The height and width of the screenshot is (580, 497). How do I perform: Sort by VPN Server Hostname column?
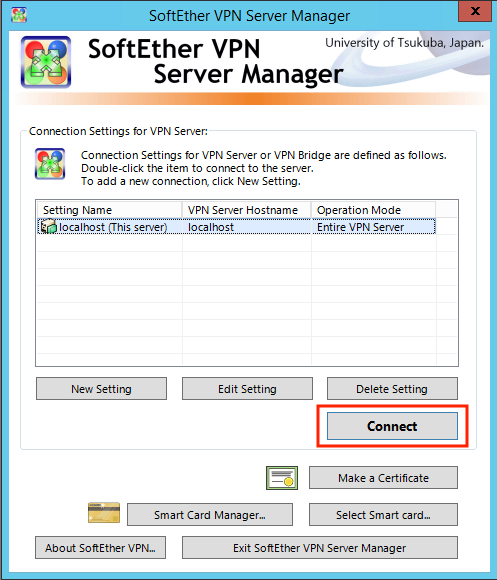pyautogui.click(x=247, y=210)
